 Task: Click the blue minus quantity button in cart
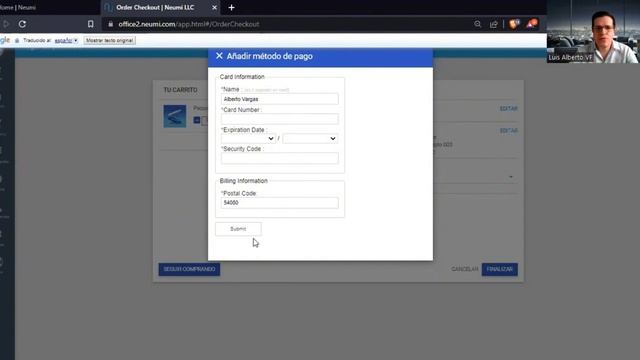[197, 120]
